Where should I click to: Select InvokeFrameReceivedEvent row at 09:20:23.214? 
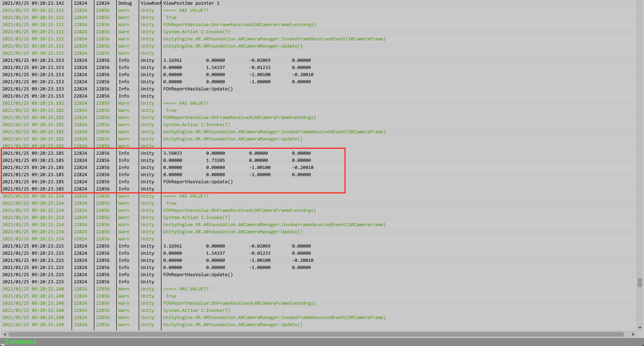(274, 225)
